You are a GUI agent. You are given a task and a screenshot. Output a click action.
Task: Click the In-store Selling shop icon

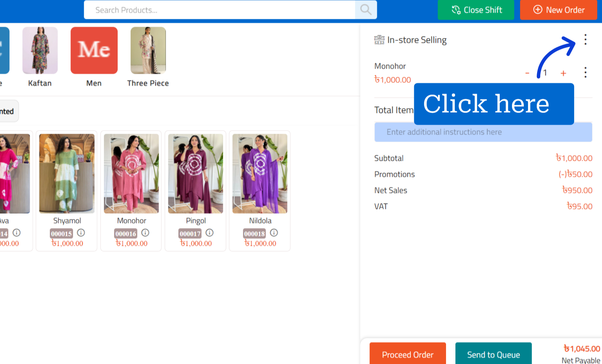click(379, 40)
